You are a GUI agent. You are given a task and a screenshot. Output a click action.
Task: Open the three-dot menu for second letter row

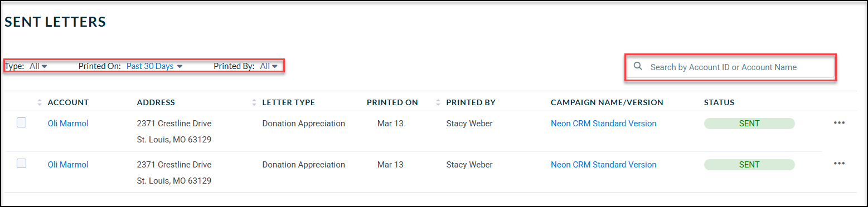[x=839, y=164]
